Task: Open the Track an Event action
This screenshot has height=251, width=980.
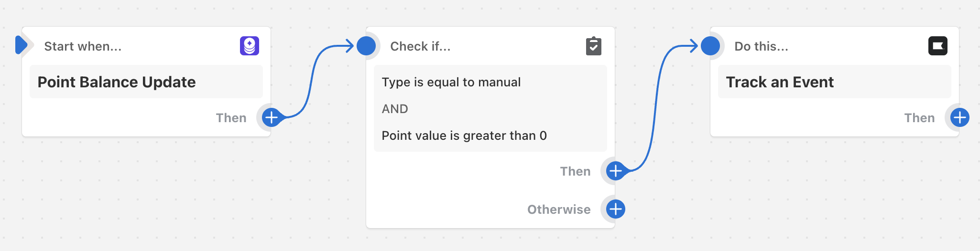Action: pyautogui.click(x=835, y=82)
